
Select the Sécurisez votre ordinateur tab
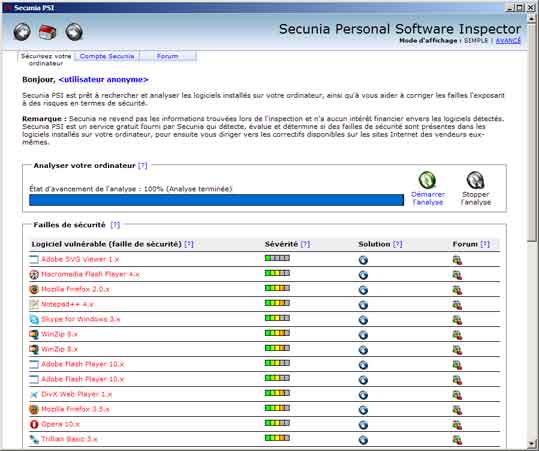pos(46,59)
